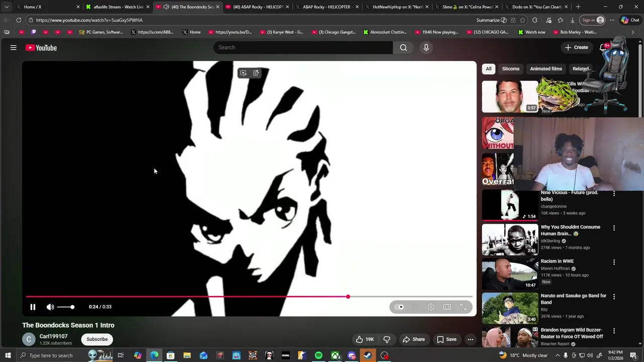644x362 pixels.
Task: Reload the page with refresh icon
Action: pos(19,20)
